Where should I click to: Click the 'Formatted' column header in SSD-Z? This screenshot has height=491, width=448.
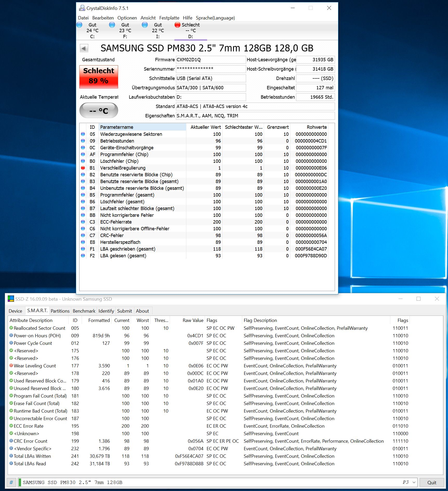pyautogui.click(x=97, y=320)
